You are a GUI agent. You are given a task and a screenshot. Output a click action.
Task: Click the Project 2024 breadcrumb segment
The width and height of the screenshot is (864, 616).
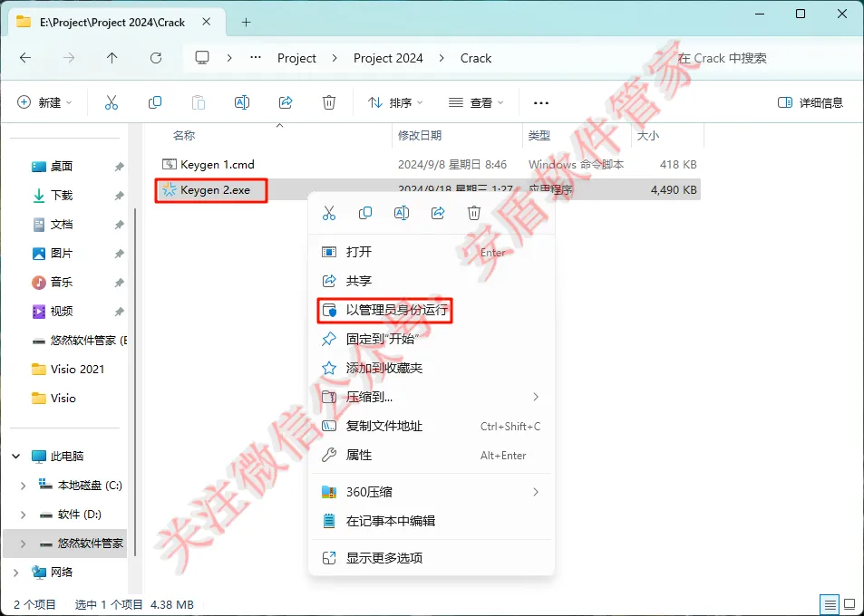[x=388, y=58]
